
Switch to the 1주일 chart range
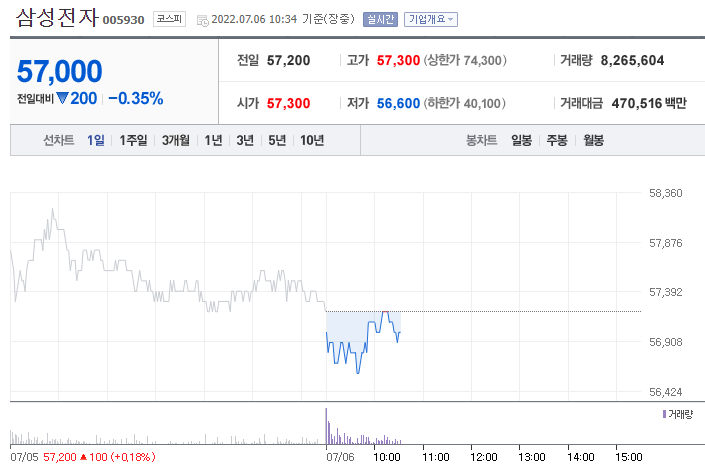coord(133,141)
